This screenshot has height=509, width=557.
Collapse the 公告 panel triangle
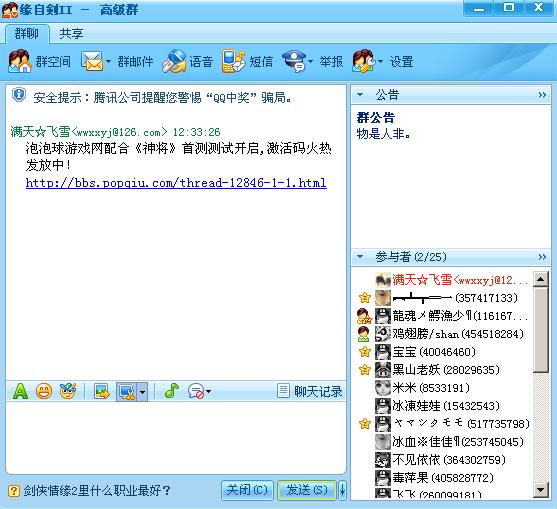pyautogui.click(x=360, y=94)
